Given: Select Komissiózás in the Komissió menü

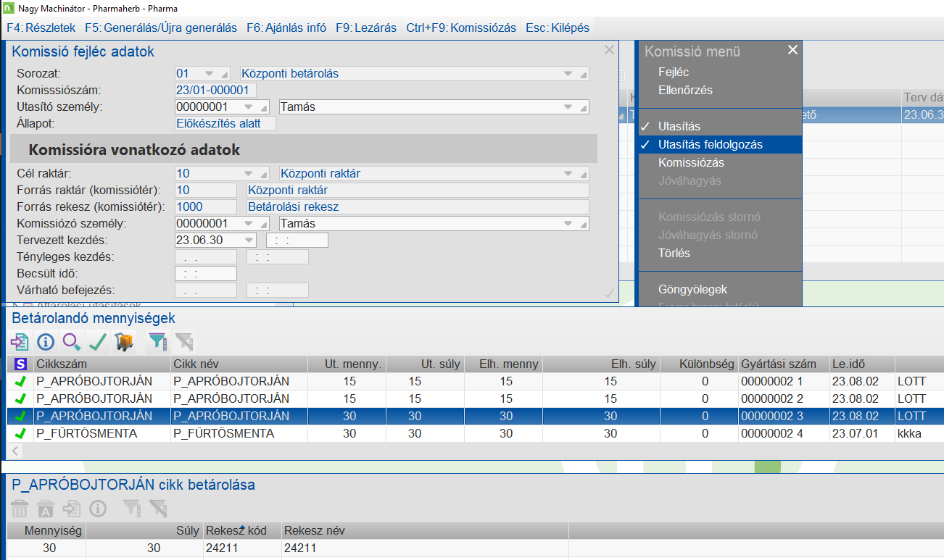Looking at the screenshot, I should point(690,162).
